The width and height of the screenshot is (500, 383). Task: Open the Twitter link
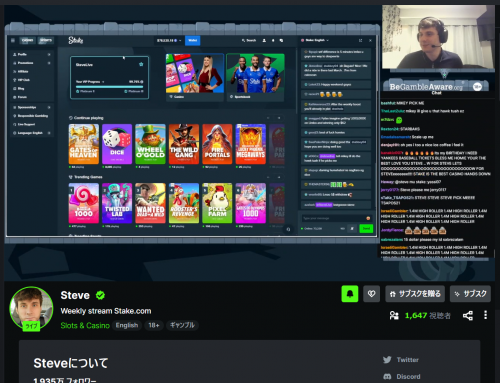[x=407, y=360]
